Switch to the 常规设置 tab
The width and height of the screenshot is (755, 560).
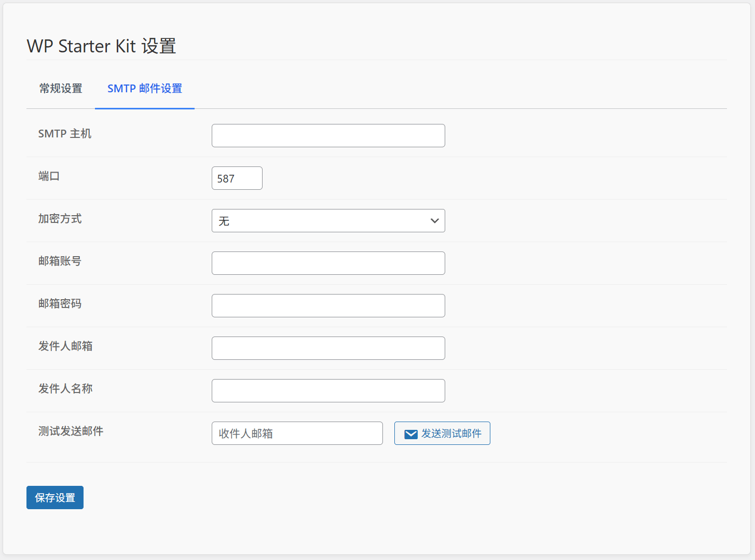click(x=60, y=89)
